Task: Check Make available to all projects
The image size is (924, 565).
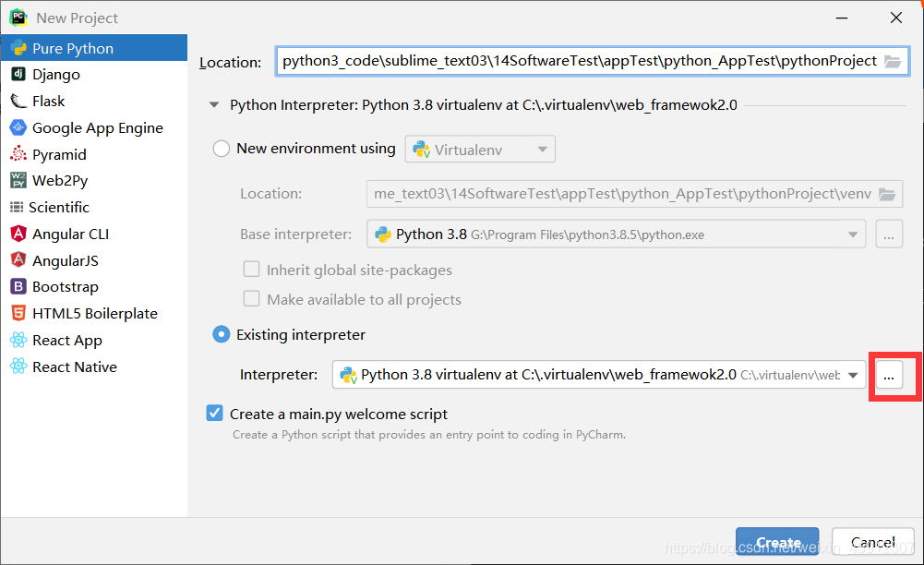Action: pos(252,299)
